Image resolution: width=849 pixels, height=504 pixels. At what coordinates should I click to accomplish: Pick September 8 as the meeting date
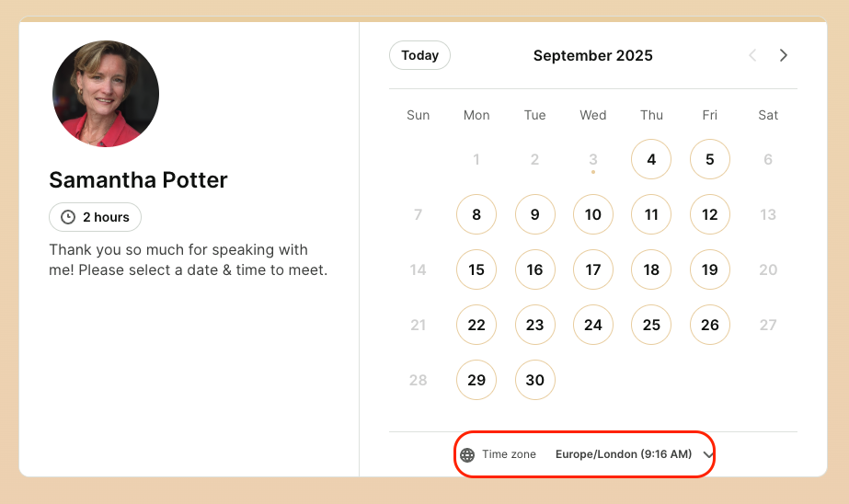[x=476, y=214]
